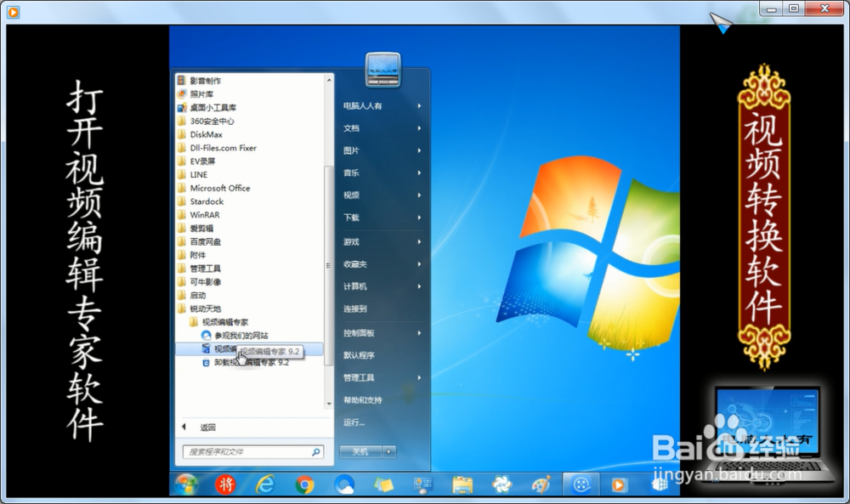Click the Windows Start orb
Viewport: 850px width, 504px height.
[186, 484]
